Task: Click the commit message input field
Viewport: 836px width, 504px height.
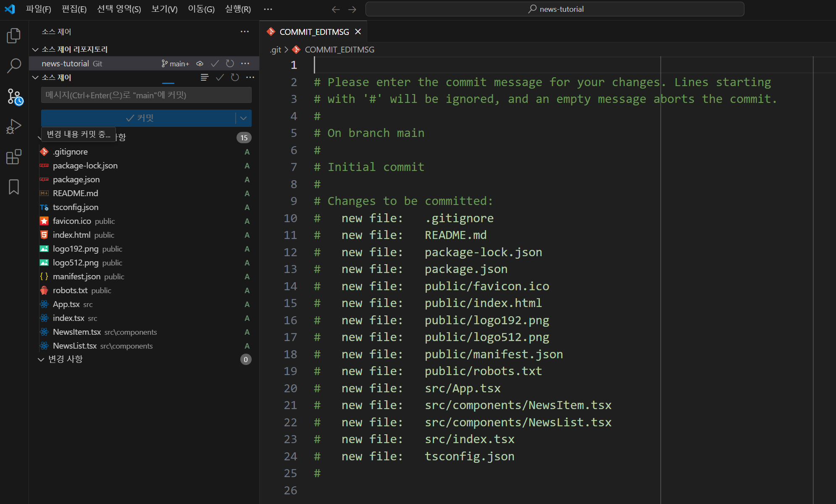Action: pyautogui.click(x=146, y=95)
